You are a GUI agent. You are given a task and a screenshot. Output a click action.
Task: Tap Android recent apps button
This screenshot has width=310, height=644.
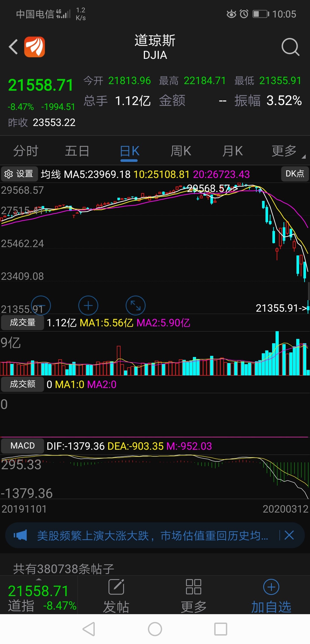pyautogui.click(x=221, y=629)
